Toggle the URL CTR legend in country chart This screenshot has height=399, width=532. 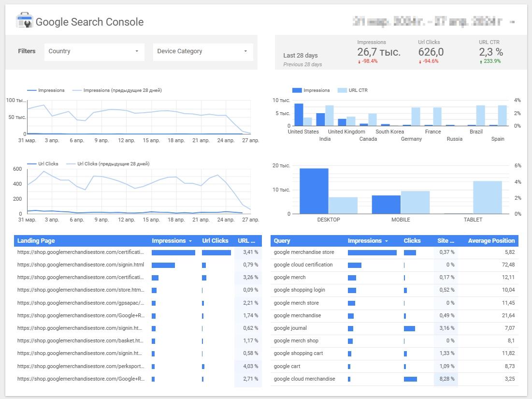(353, 90)
